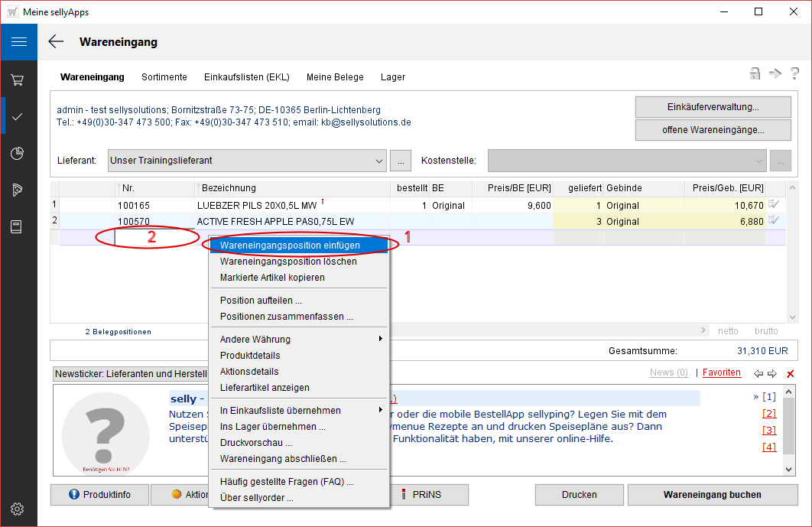This screenshot has width=812, height=527.
Task: Click the book icon in the sidebar
Action: coord(18,226)
